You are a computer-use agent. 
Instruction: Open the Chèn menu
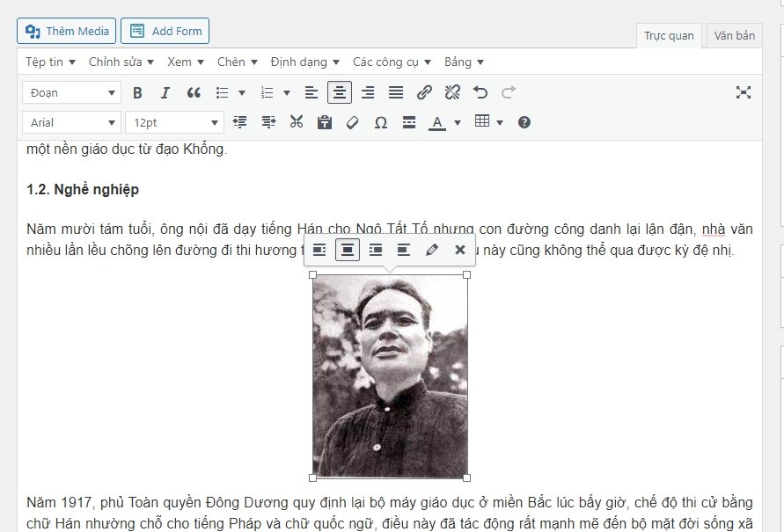click(x=238, y=62)
